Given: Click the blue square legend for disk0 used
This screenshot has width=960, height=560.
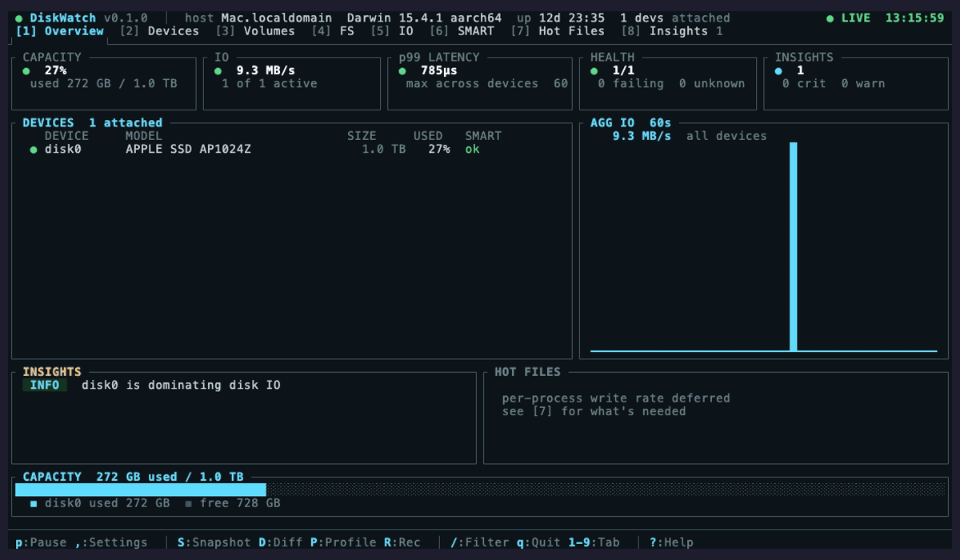Looking at the screenshot, I should coord(34,504).
